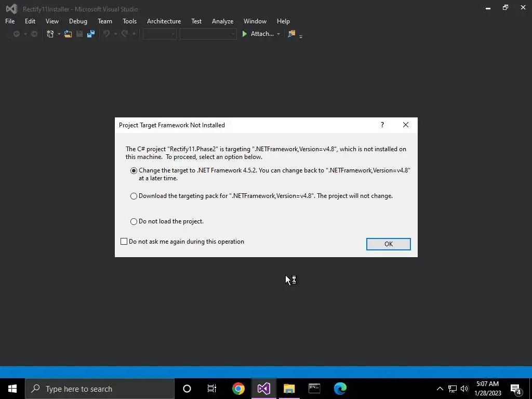
Task: Click the Find in Files toolbar icon
Action: [291, 34]
